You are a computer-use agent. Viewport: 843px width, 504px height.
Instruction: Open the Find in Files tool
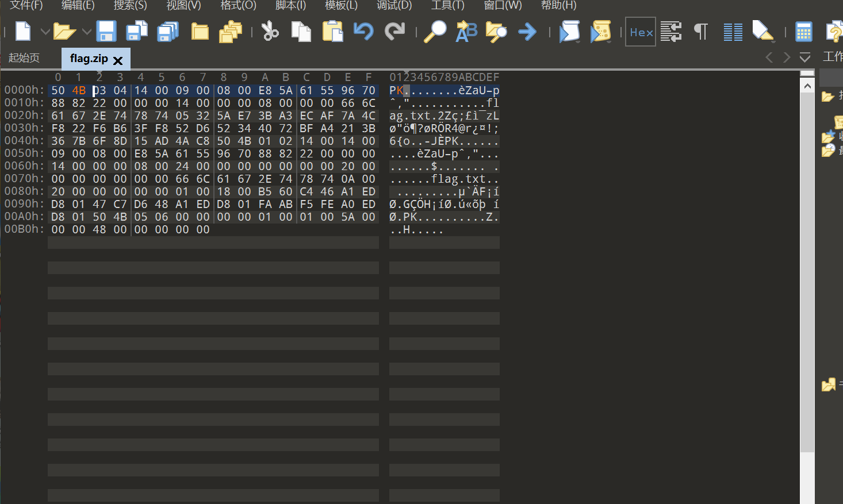tap(496, 31)
